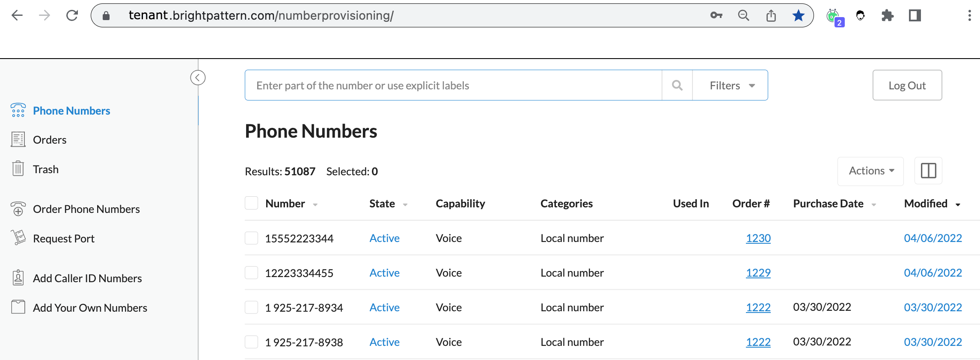Image resolution: width=980 pixels, height=360 pixels.
Task: Click Local number category for 12223334455
Action: point(572,273)
